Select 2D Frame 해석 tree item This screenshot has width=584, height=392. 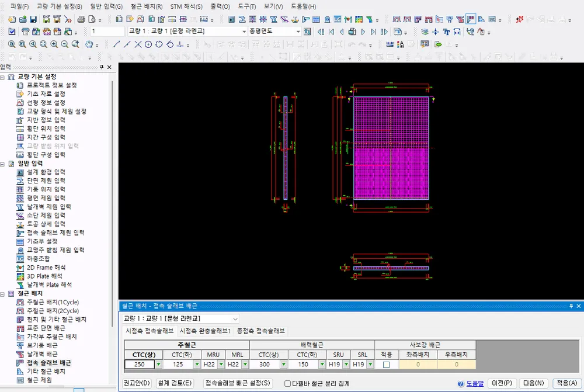(46, 268)
